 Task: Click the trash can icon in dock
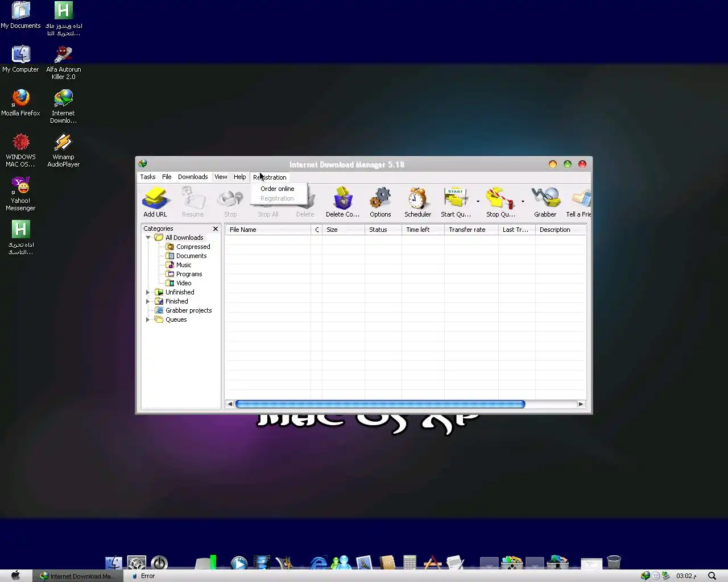click(x=614, y=562)
